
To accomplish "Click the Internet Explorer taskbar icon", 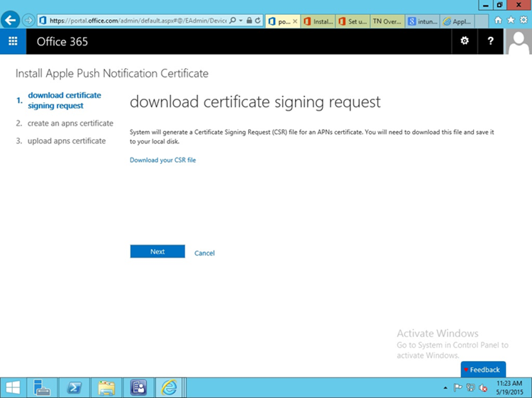I will (169, 388).
